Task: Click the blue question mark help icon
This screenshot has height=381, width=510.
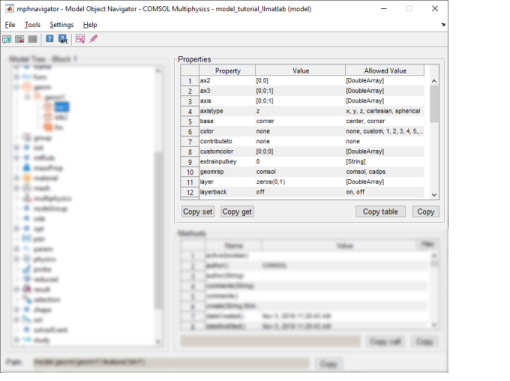Action: [x=49, y=39]
